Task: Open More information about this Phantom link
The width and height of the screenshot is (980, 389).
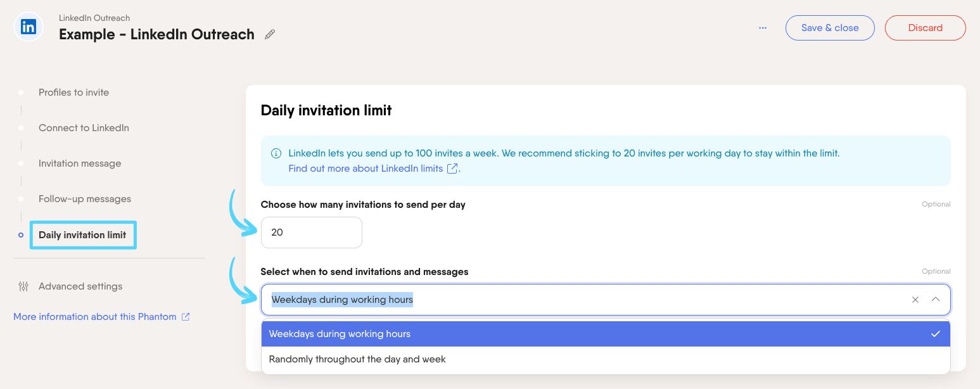Action: point(95,317)
